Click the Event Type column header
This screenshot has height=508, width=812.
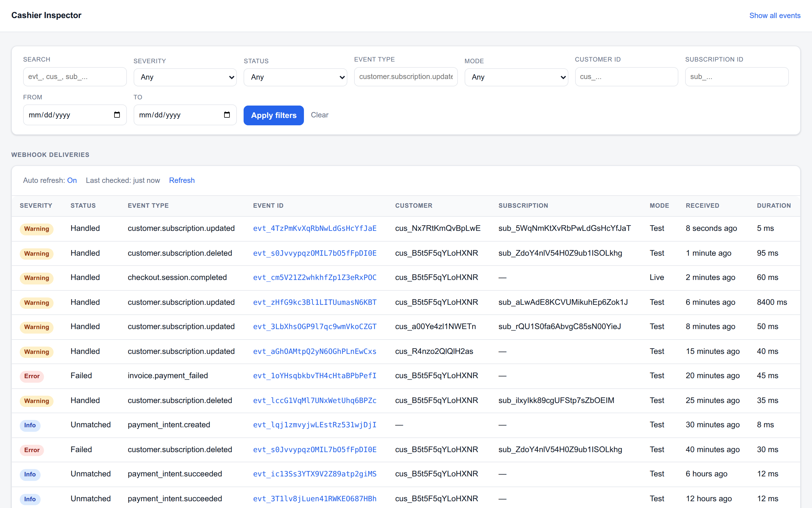[x=148, y=206]
